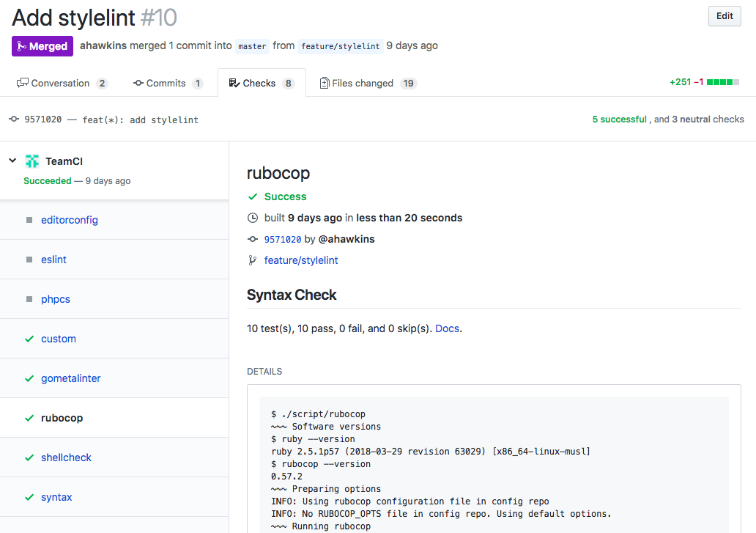Select the eslint check

coord(54,260)
